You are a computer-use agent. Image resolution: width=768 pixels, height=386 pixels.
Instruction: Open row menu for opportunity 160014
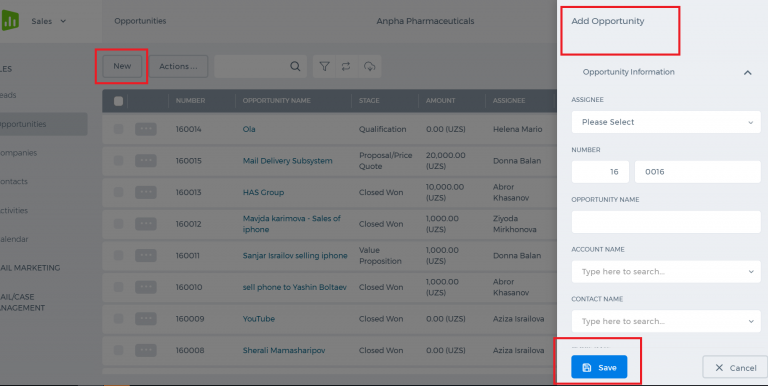click(x=146, y=129)
